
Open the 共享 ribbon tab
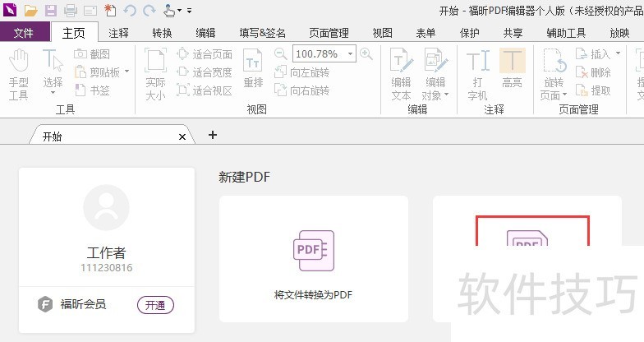click(x=513, y=33)
